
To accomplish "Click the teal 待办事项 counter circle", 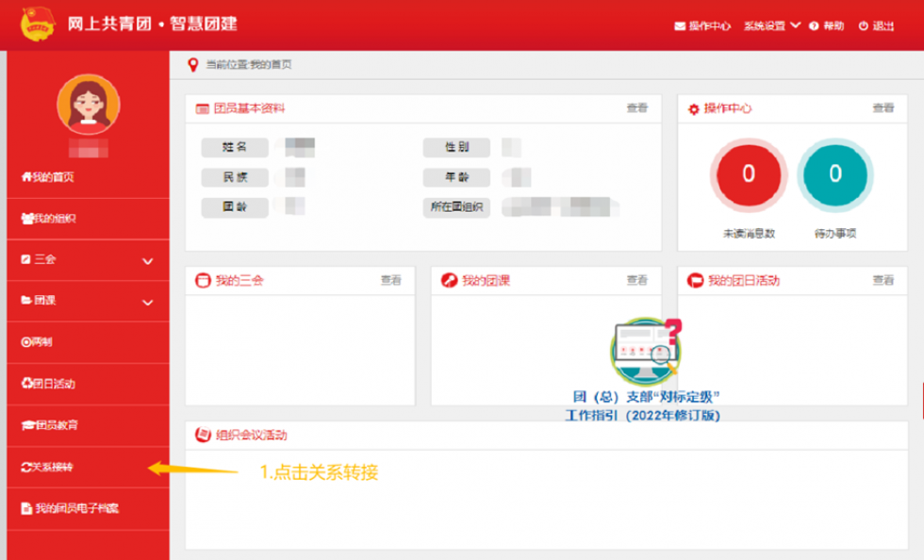I will (x=834, y=174).
